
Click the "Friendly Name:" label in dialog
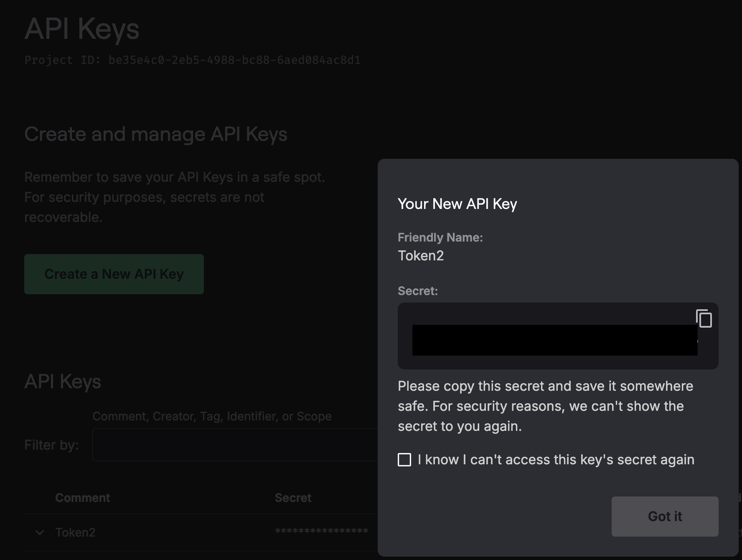pos(440,237)
